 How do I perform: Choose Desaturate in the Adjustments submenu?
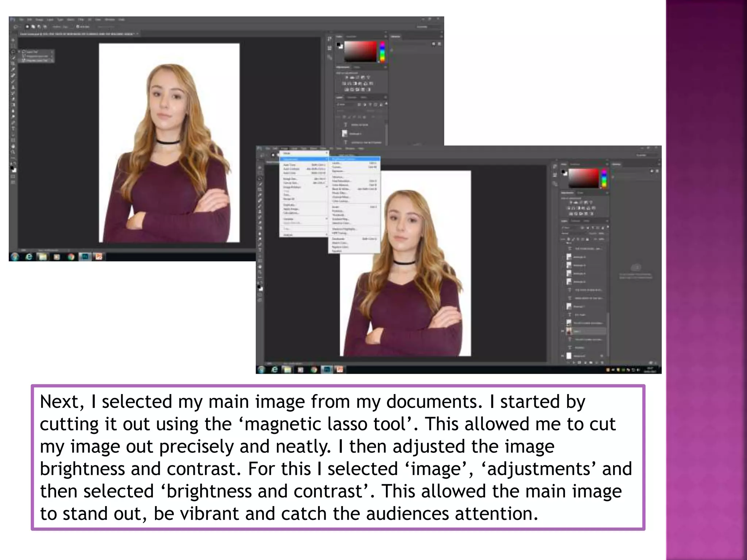click(x=354, y=239)
